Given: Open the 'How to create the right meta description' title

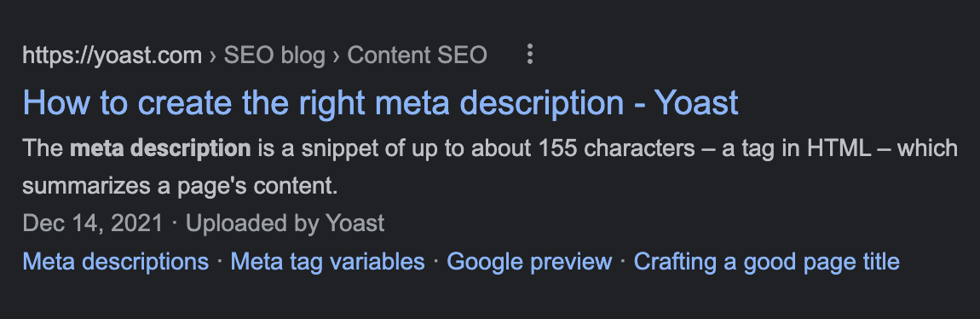Looking at the screenshot, I should [323, 103].
